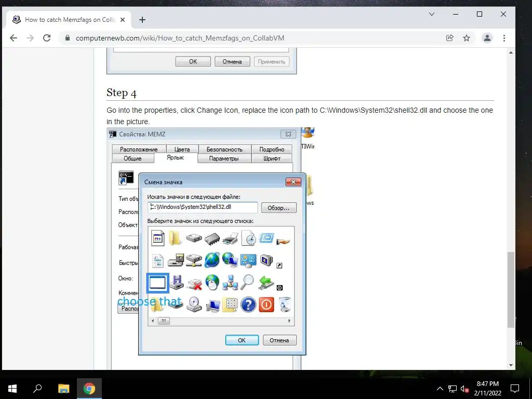Open the 8:47 PM clock and calendar

pyautogui.click(x=487, y=389)
